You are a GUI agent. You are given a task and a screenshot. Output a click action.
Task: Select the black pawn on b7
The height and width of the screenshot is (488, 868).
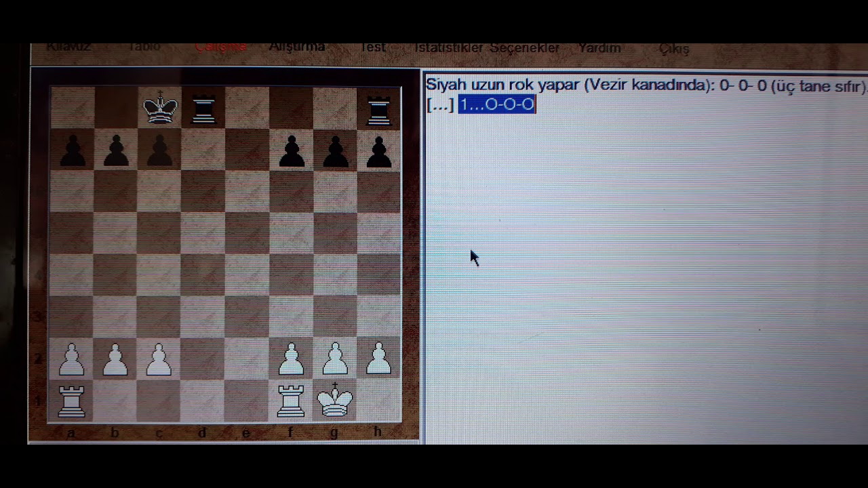coord(116,150)
